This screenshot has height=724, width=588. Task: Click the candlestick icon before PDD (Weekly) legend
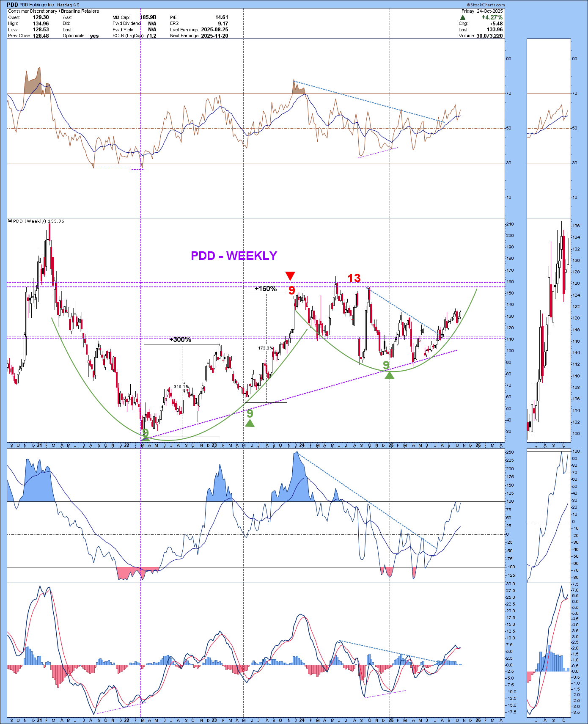click(10, 221)
